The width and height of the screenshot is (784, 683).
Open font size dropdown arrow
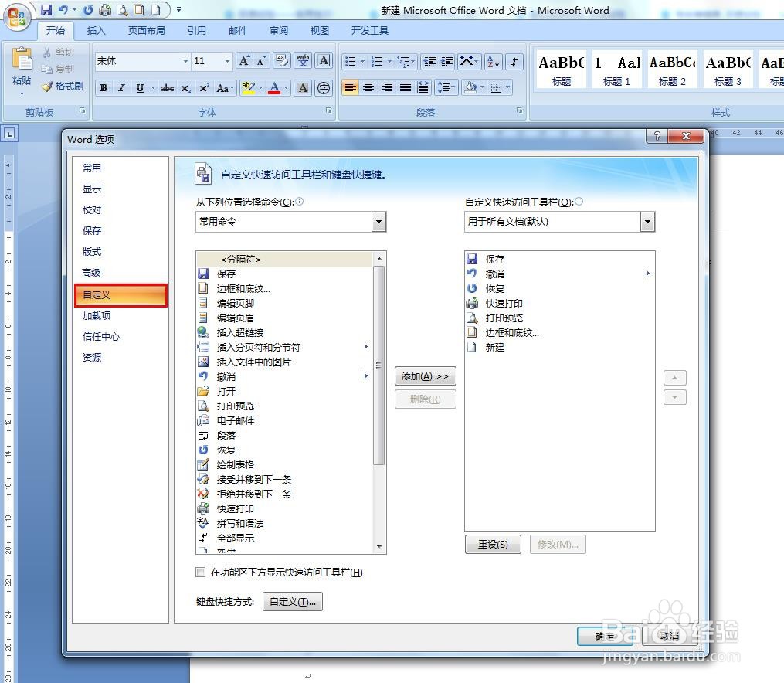[x=227, y=61]
